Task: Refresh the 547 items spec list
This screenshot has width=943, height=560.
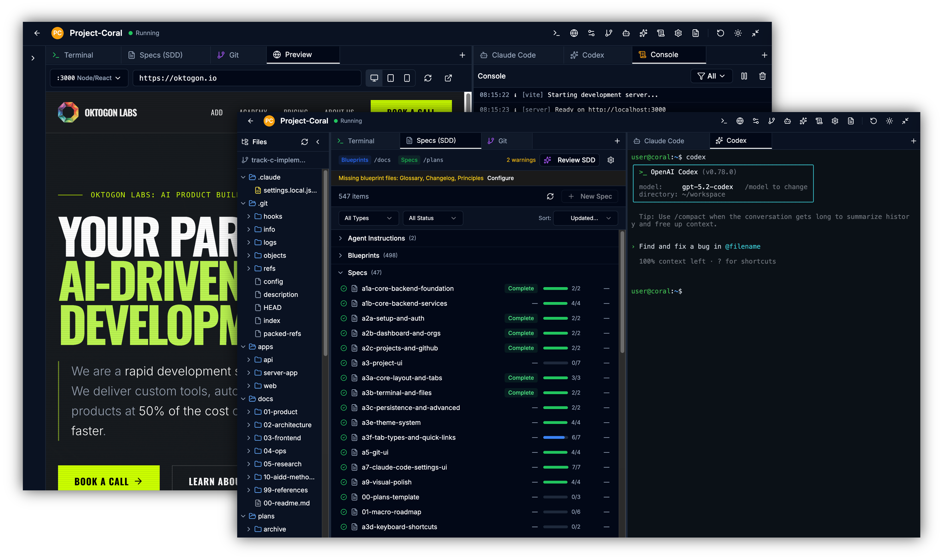Action: click(x=550, y=196)
